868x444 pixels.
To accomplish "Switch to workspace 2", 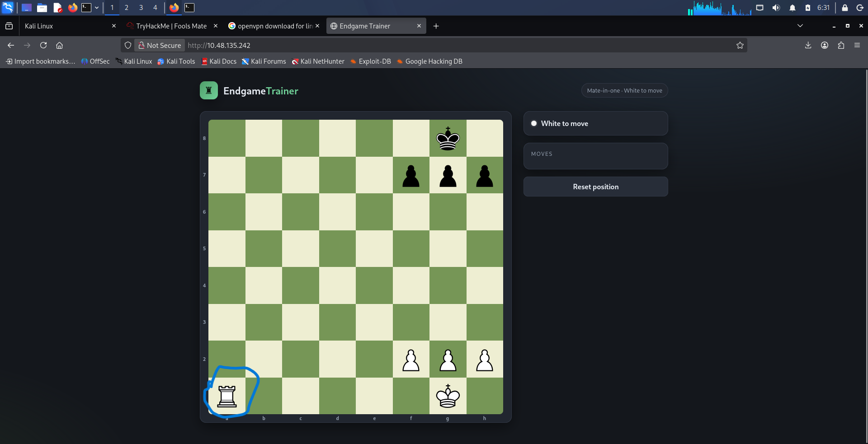I will [x=127, y=8].
